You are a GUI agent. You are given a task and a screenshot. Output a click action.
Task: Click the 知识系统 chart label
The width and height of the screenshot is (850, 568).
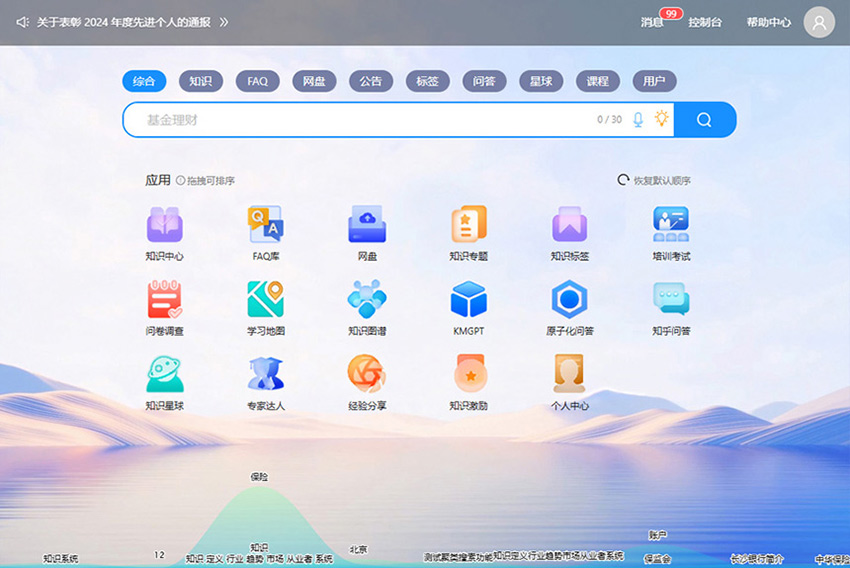click(61, 558)
